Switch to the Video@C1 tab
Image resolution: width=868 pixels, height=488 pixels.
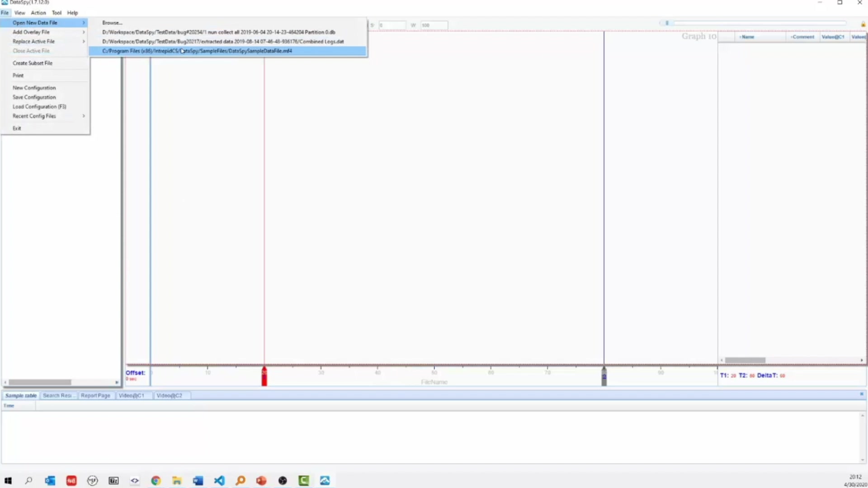[x=132, y=395]
